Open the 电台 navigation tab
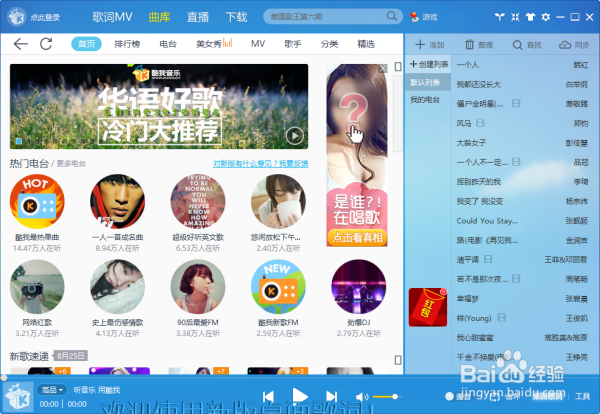 [168, 44]
